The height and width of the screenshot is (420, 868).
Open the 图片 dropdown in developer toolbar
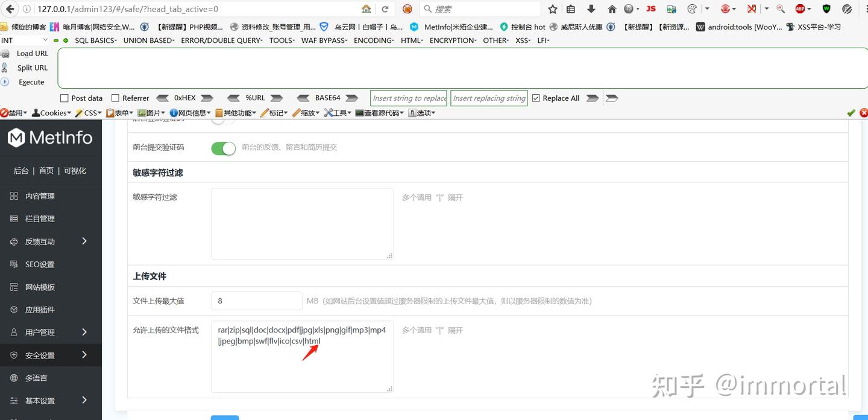coord(152,113)
